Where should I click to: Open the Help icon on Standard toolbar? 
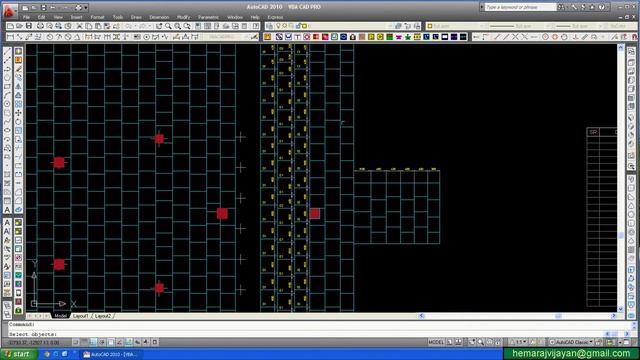pyautogui.click(x=256, y=26)
